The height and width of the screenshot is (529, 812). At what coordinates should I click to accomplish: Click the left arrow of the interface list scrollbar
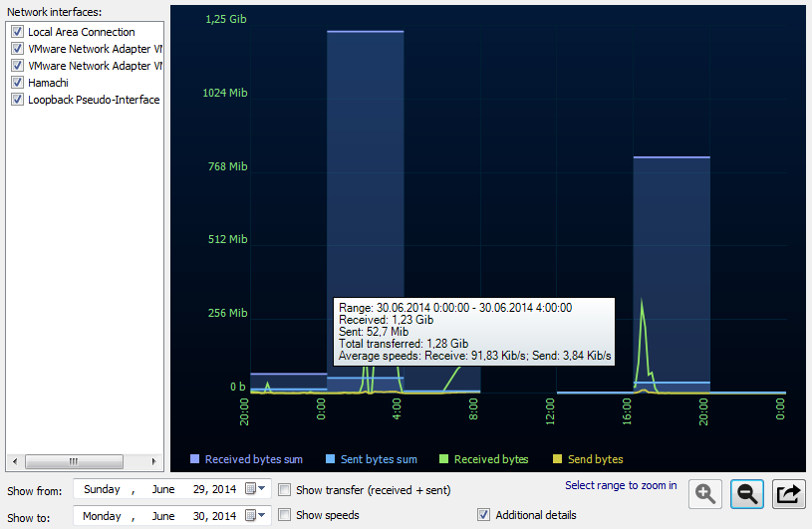point(14,461)
